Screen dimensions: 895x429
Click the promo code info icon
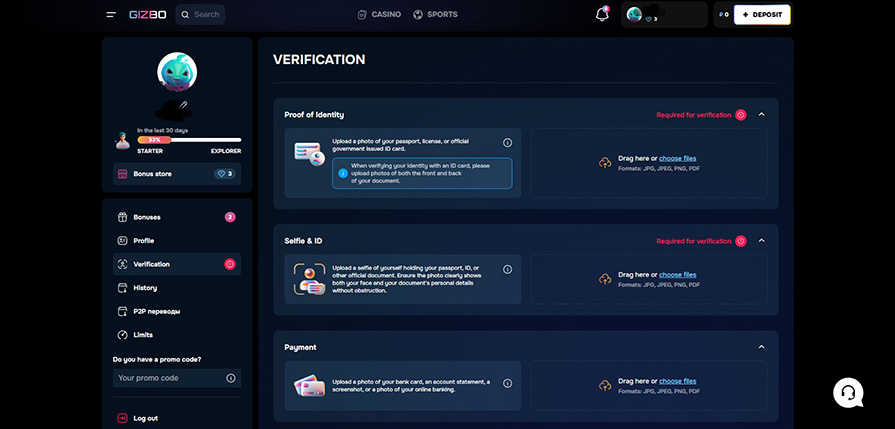[231, 378]
